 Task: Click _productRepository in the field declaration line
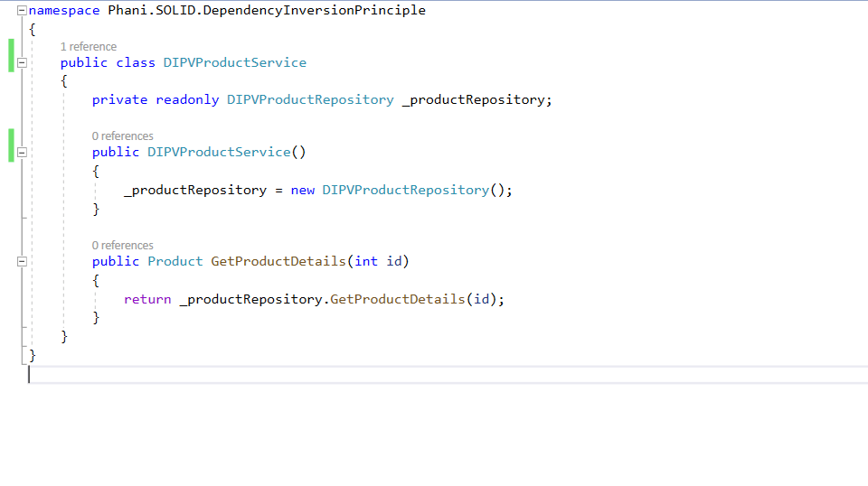472,100
